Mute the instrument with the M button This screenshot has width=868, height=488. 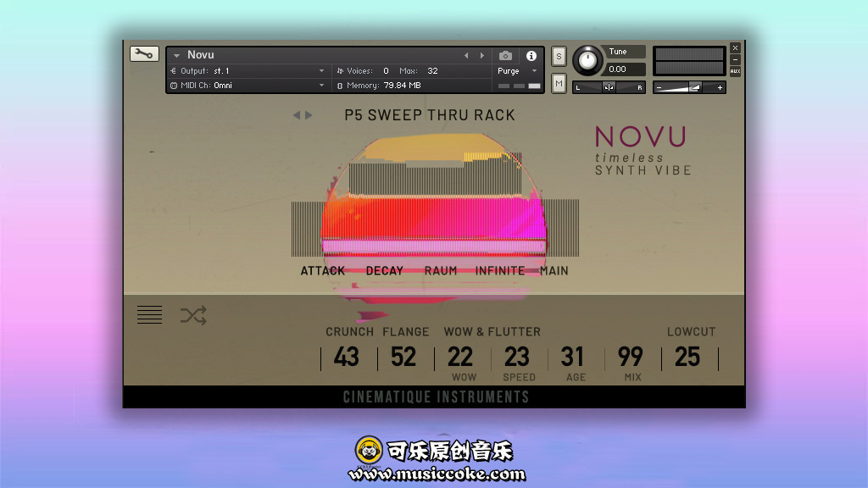[x=559, y=84]
